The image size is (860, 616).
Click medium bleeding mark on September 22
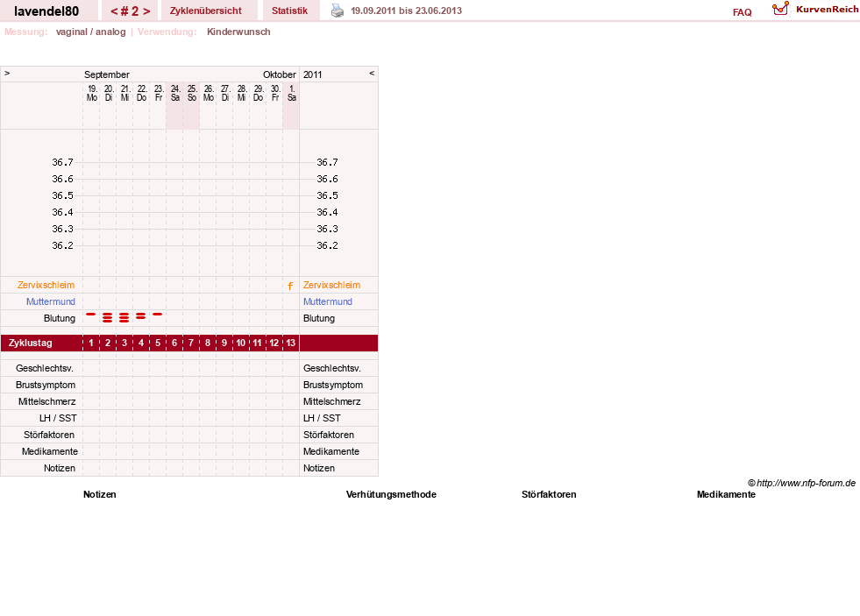pyautogui.click(x=141, y=316)
